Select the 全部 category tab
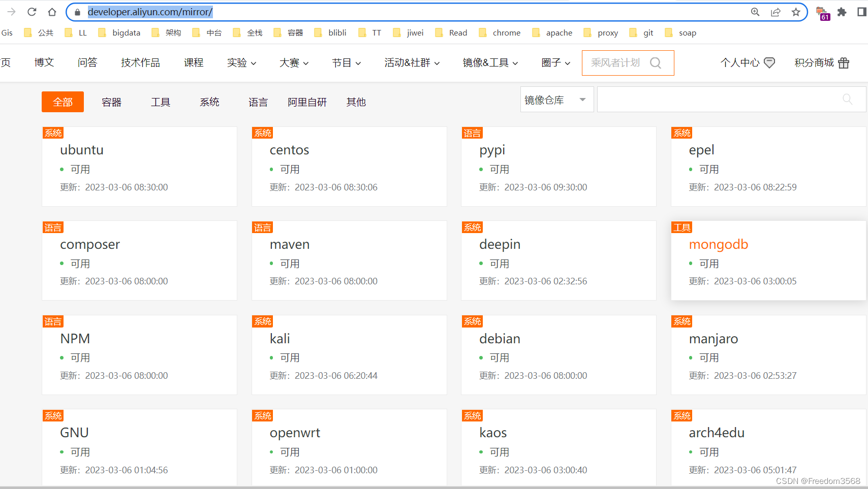The height and width of the screenshot is (489, 868). coord(63,102)
